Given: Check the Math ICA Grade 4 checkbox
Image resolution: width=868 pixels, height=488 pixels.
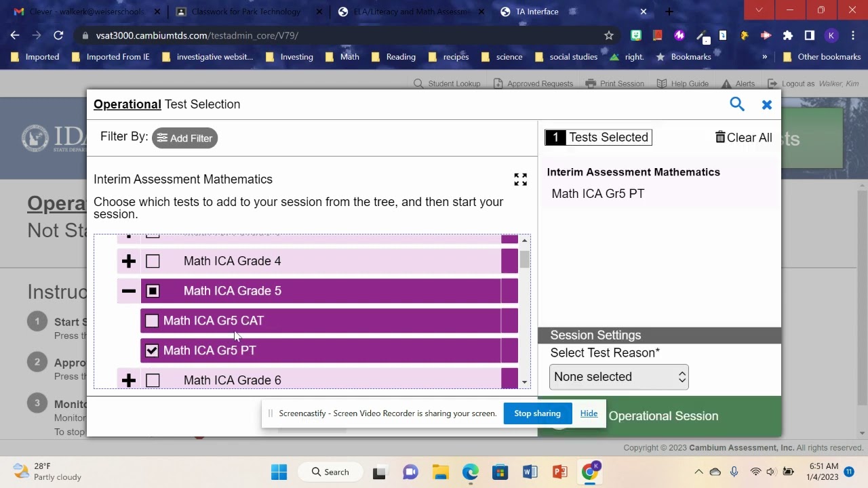Looking at the screenshot, I should [x=153, y=261].
